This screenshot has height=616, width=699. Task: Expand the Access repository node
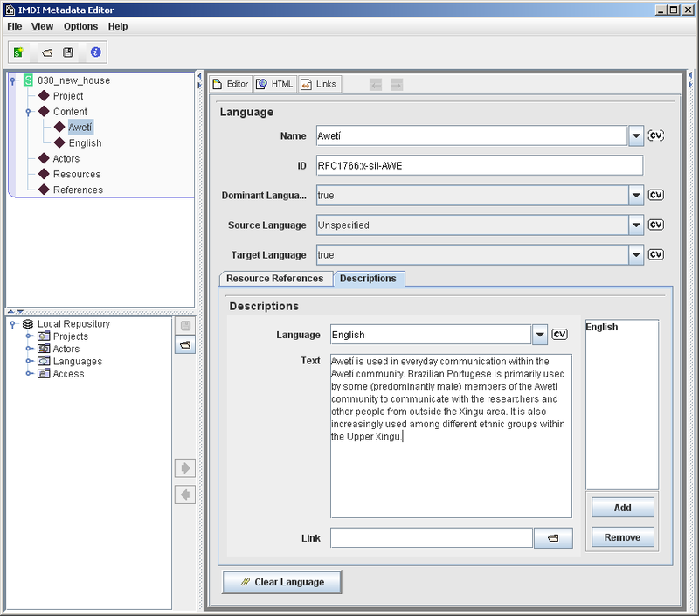tap(29, 373)
